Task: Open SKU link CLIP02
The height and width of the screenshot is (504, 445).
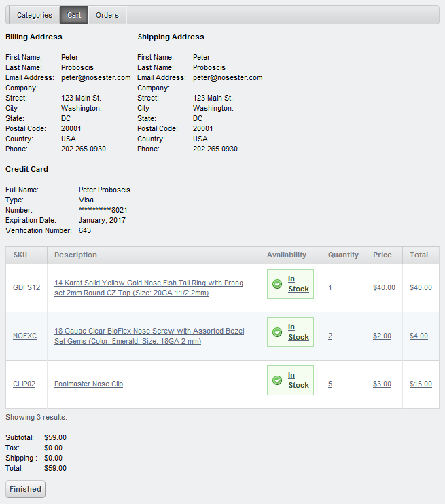Action: (24, 384)
